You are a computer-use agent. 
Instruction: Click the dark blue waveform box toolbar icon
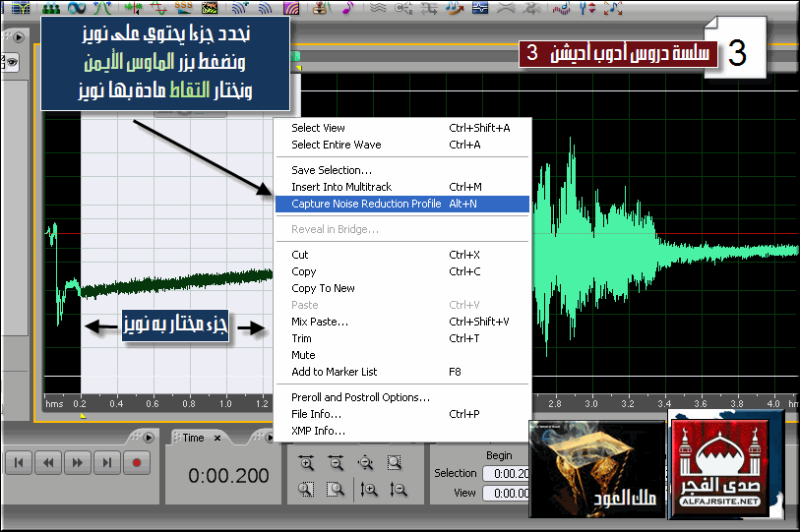pos(480,8)
